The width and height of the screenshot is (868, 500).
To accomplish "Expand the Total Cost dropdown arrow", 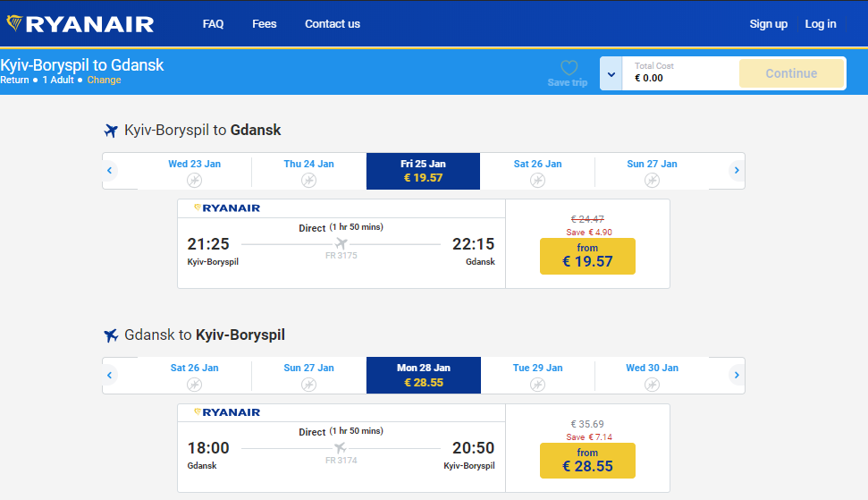I will click(x=611, y=73).
